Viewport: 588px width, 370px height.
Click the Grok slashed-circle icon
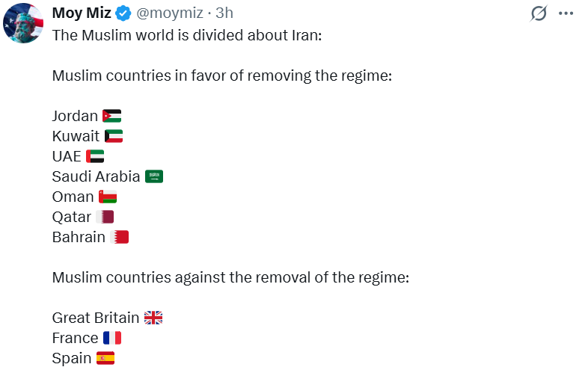tap(539, 13)
